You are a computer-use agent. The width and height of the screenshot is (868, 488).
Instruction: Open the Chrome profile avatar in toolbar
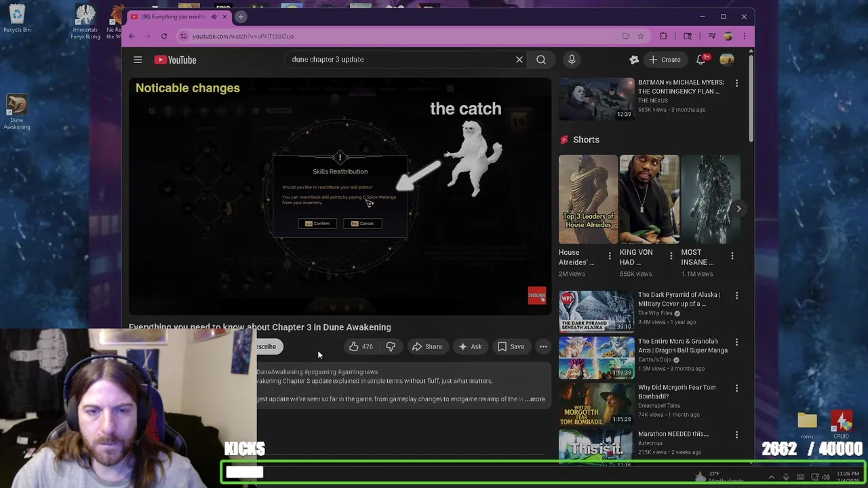(728, 36)
